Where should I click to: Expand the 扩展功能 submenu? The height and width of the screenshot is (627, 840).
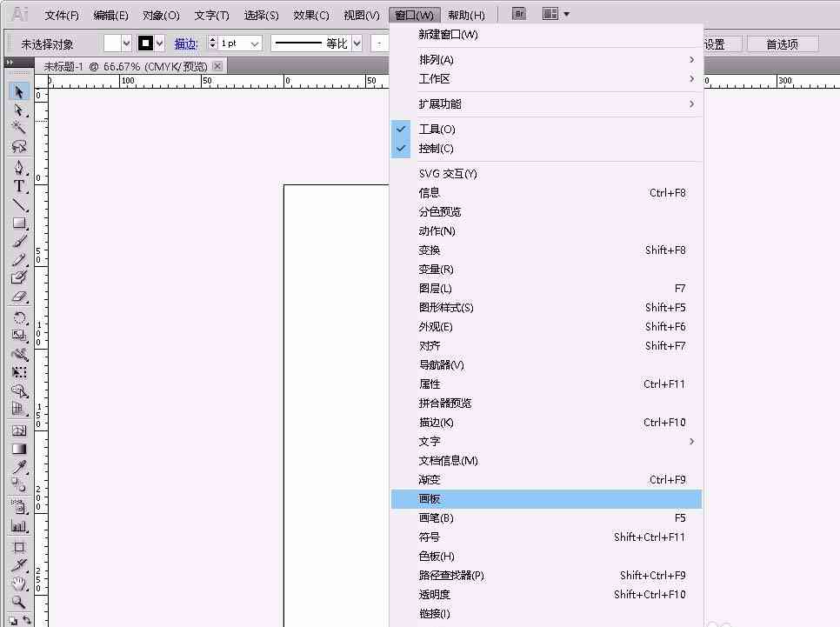[546, 104]
